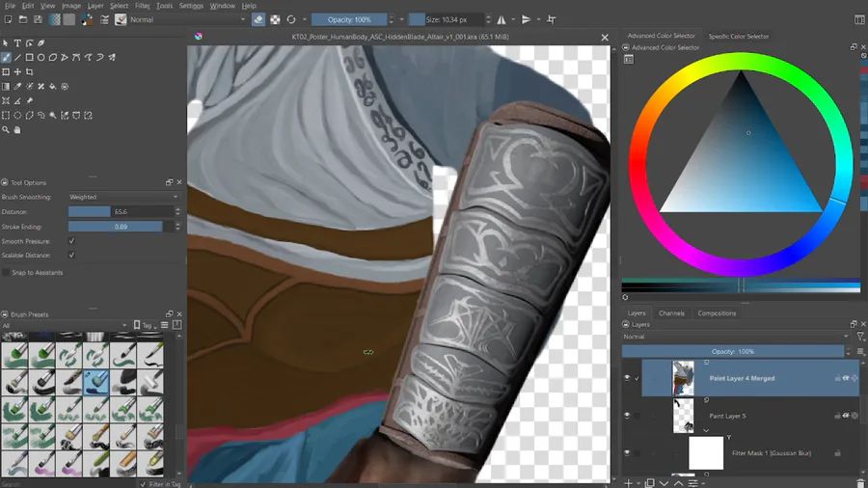Image resolution: width=868 pixels, height=488 pixels.
Task: Open the brush presets All tag dropdown
Action: [65, 325]
